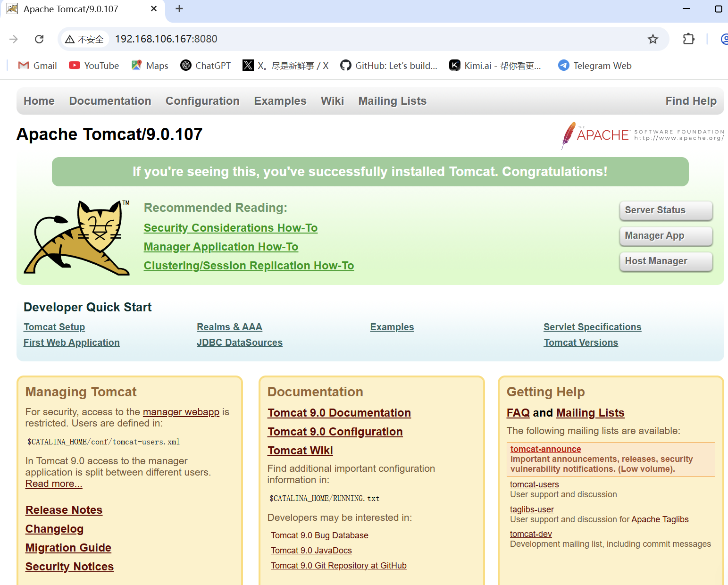Open a new browser tab
Screen dimensions: 728x585
[x=179, y=8]
